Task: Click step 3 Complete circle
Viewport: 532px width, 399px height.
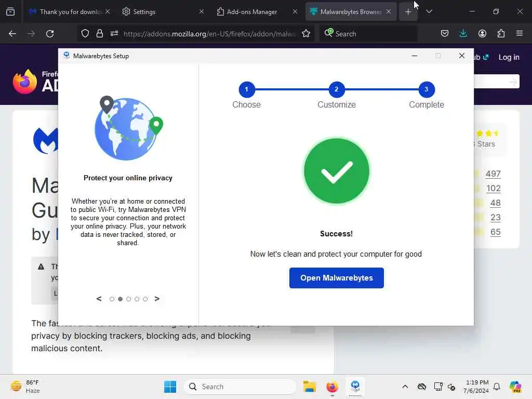Action: point(427,89)
